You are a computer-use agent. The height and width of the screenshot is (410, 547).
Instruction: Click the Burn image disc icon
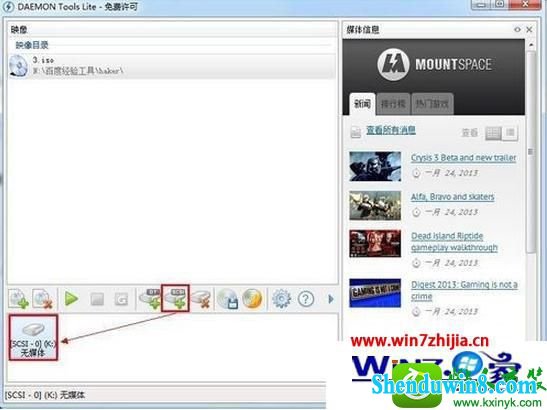pos(252,299)
